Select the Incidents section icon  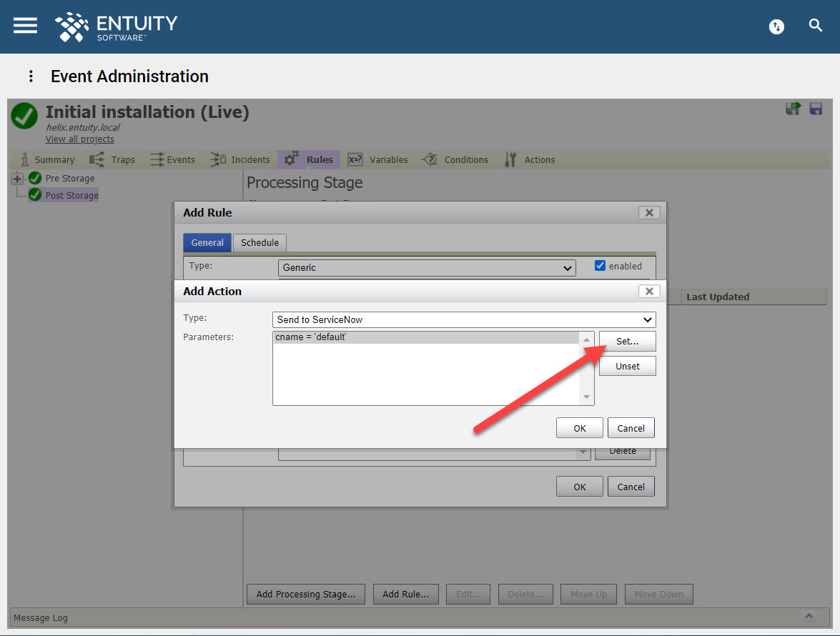pyautogui.click(x=217, y=159)
